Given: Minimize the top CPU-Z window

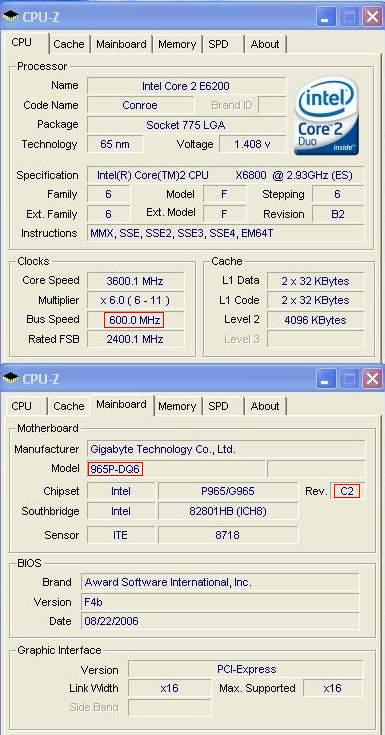Looking at the screenshot, I should (326, 17).
